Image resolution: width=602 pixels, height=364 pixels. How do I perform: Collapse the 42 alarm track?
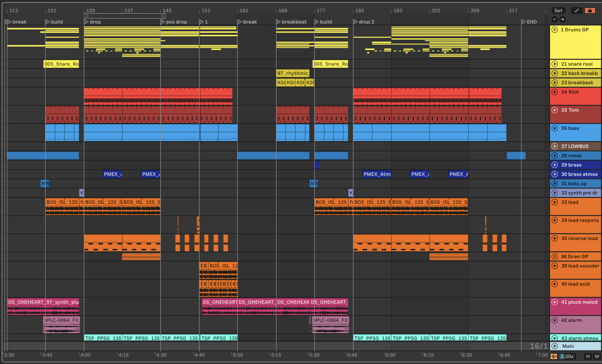coord(555,320)
